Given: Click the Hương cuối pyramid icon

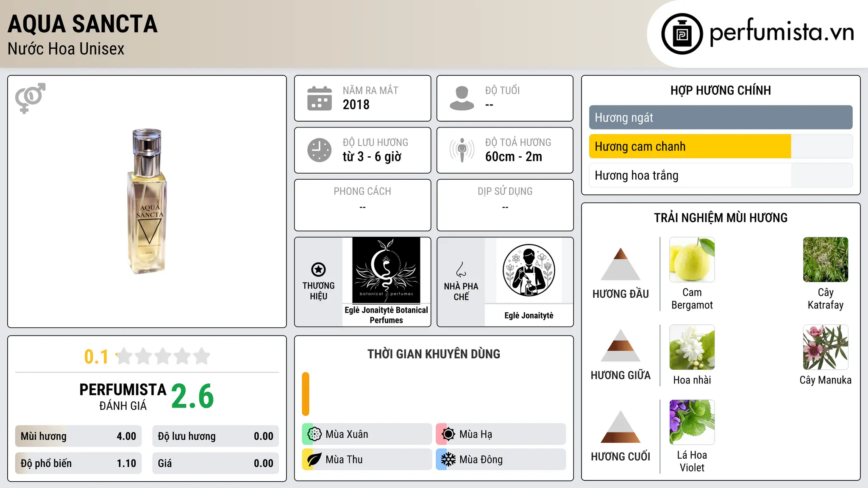Looking at the screenshot, I should pos(621,427).
